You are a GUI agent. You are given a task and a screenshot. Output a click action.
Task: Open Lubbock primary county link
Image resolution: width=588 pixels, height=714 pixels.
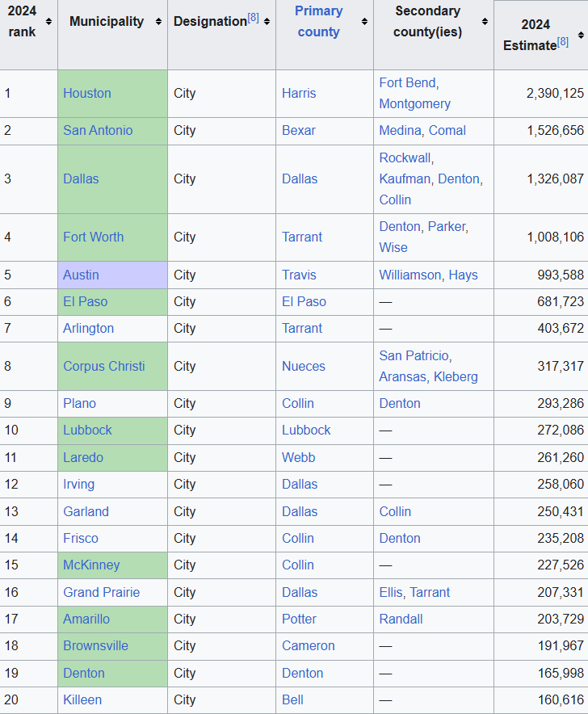(x=306, y=430)
